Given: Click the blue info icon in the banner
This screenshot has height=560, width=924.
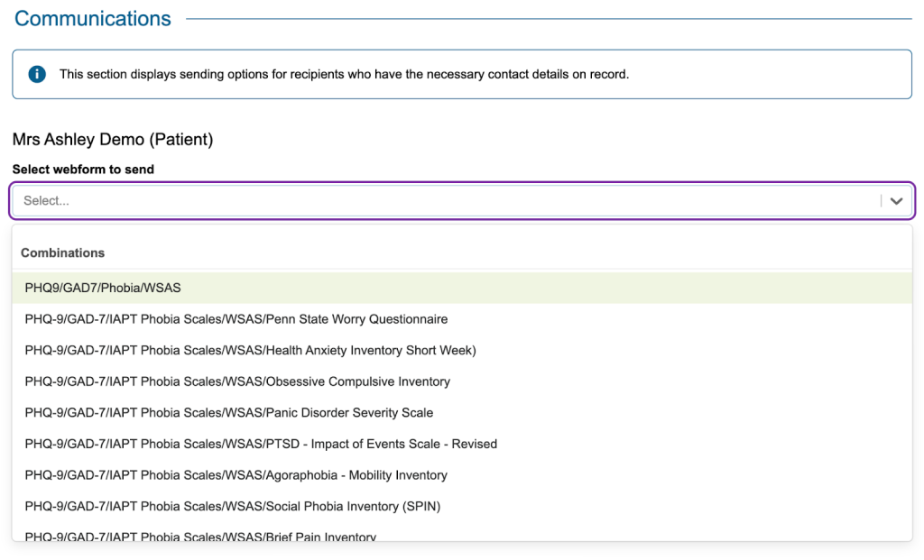Looking at the screenshot, I should [x=37, y=74].
